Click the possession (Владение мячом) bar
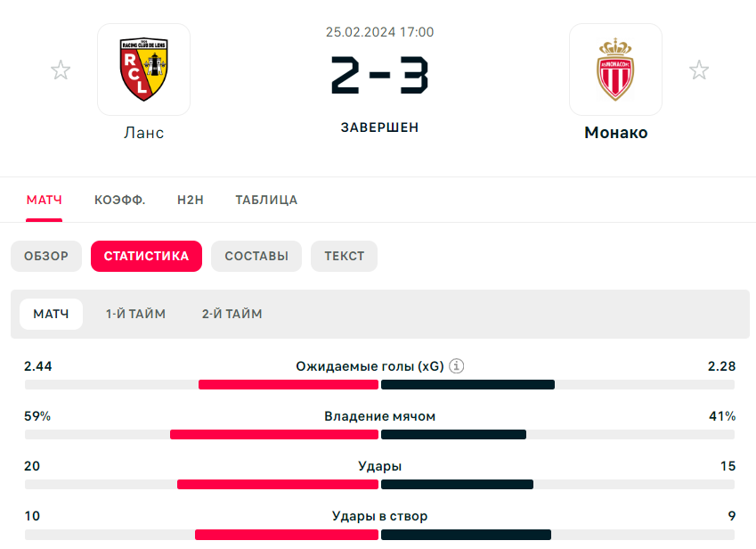The width and height of the screenshot is (756, 549). [x=380, y=435]
